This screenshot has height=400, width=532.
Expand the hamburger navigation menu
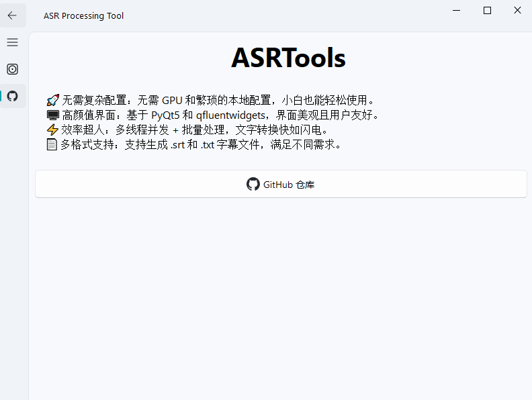pos(12,42)
